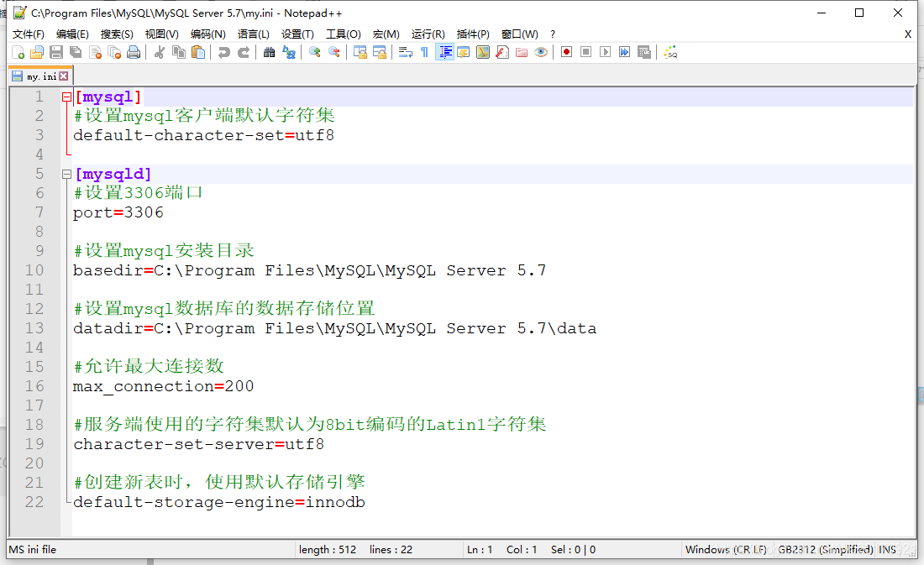This screenshot has height=565, width=924.
Task: Toggle word wrap toolbar button
Action: point(406,52)
